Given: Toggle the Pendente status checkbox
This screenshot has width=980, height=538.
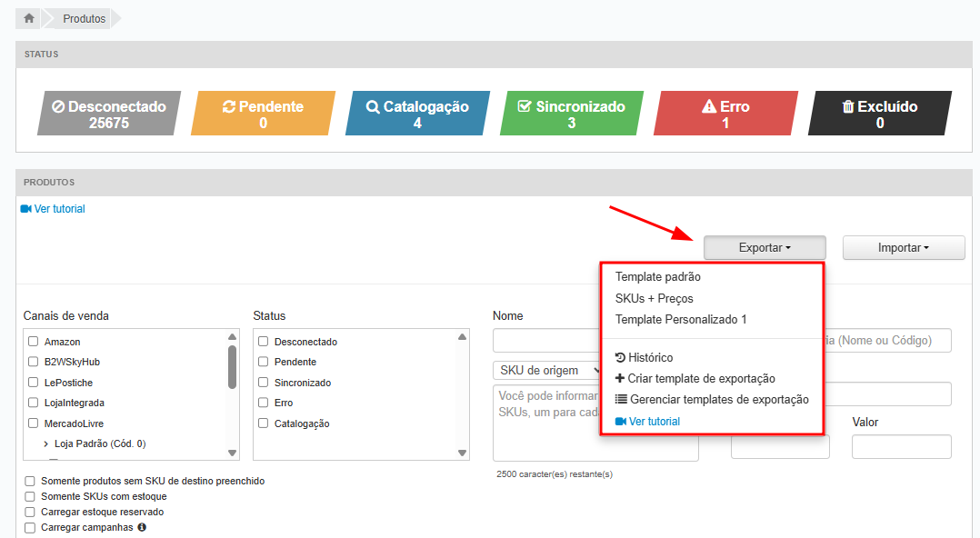Looking at the screenshot, I should (x=264, y=362).
